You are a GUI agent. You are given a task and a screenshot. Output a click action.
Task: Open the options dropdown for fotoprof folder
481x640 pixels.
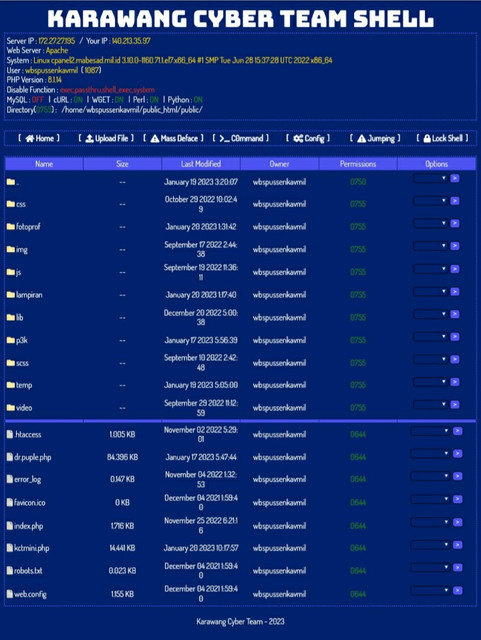pos(430,223)
